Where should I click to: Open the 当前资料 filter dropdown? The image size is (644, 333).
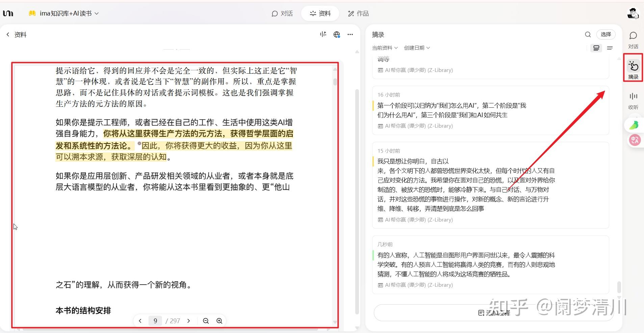tap(384, 48)
